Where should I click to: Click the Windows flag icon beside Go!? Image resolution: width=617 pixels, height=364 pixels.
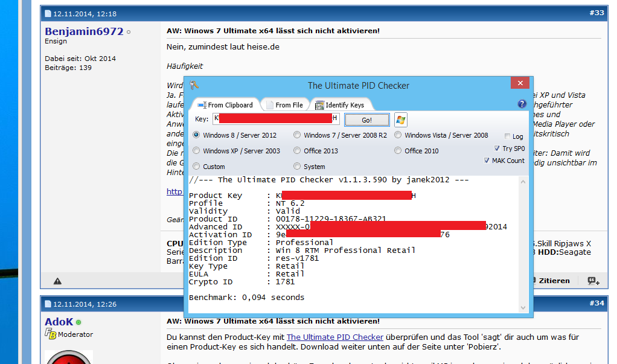coord(401,120)
